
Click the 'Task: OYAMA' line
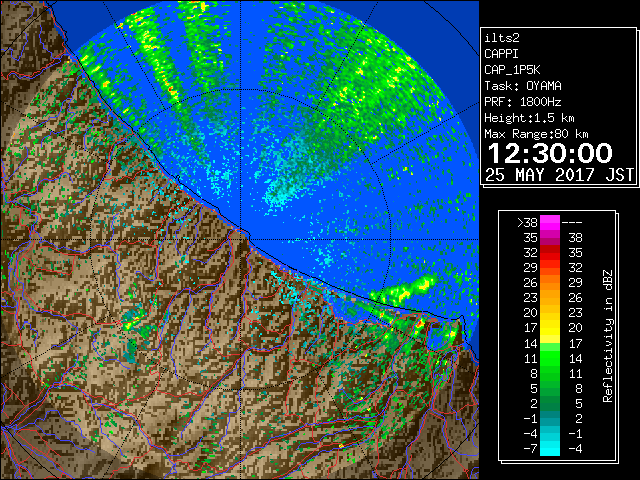(523, 86)
